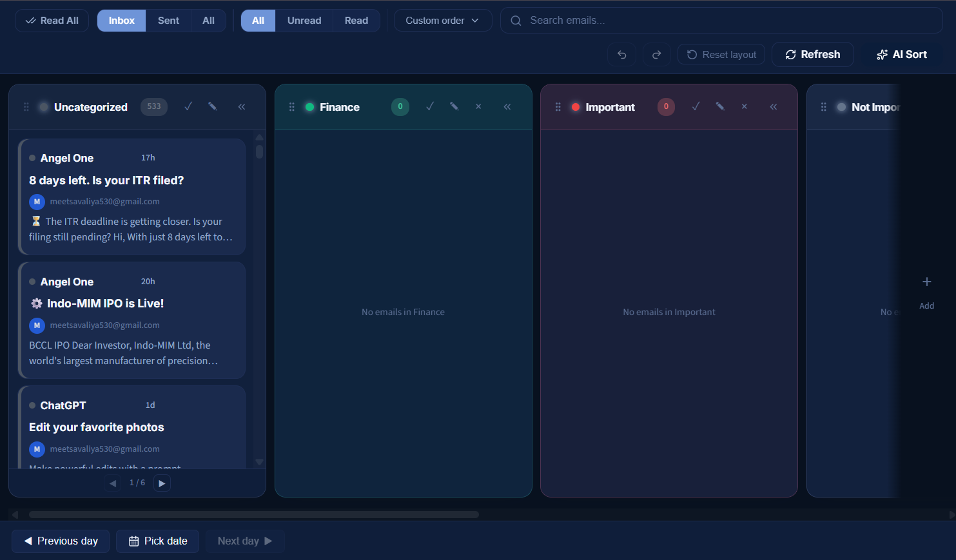Image resolution: width=956 pixels, height=560 pixels.
Task: Click the redo arrow icon
Action: [656, 55]
